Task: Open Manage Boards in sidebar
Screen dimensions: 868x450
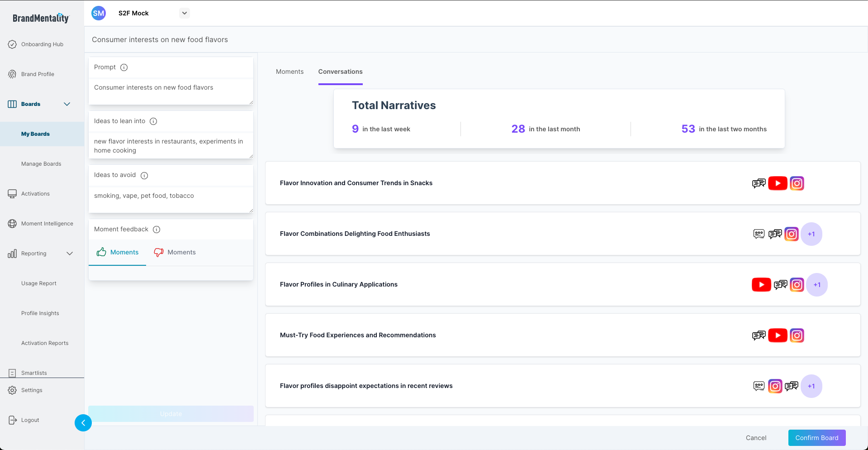Action: pos(41,164)
